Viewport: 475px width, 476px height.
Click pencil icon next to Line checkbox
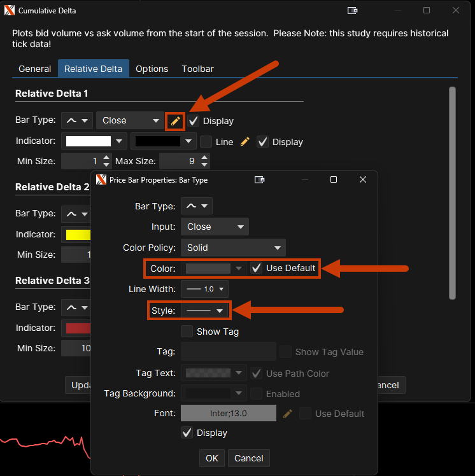coord(245,142)
